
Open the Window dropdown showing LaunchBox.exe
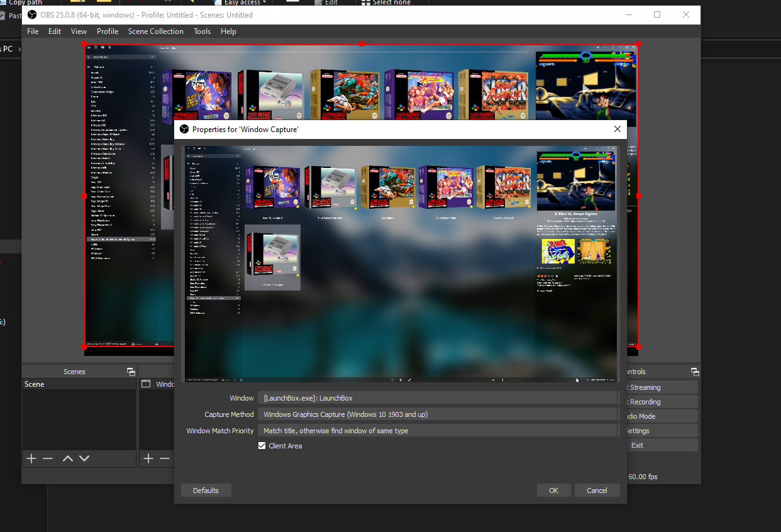438,398
